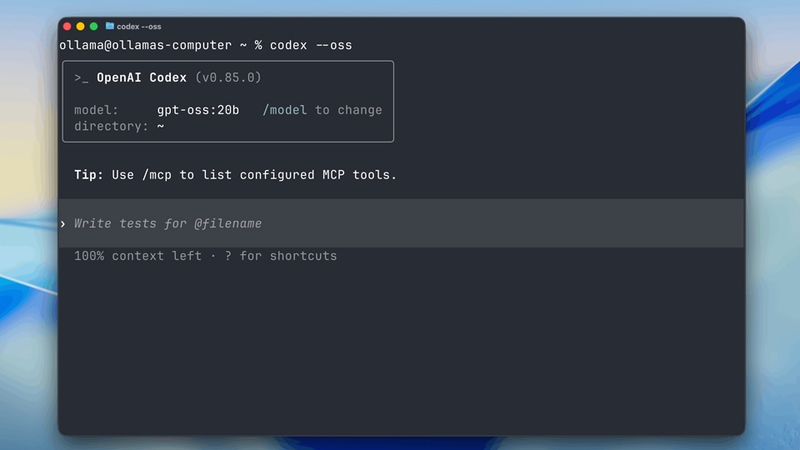Click the chevron prompt arrow before input
The image size is (800, 450).
click(x=63, y=223)
